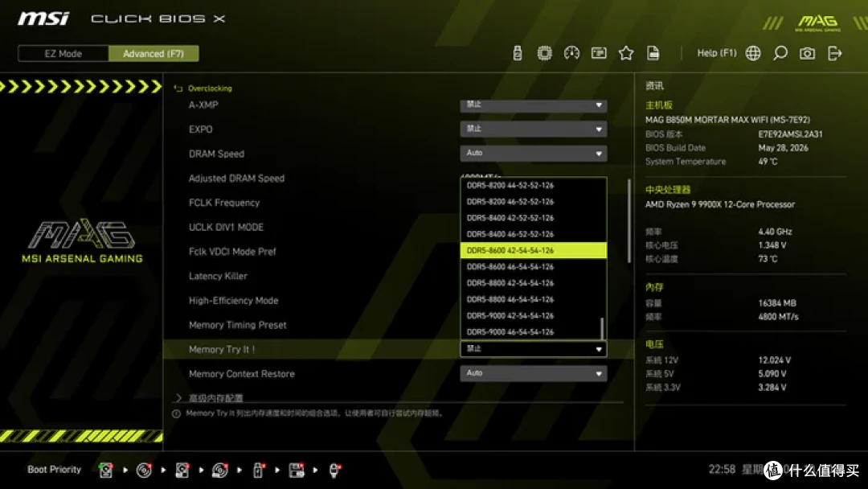Viewport: 868px width, 489px height.
Task: Open the Memory Context Restore dropdown
Action: 533,373
